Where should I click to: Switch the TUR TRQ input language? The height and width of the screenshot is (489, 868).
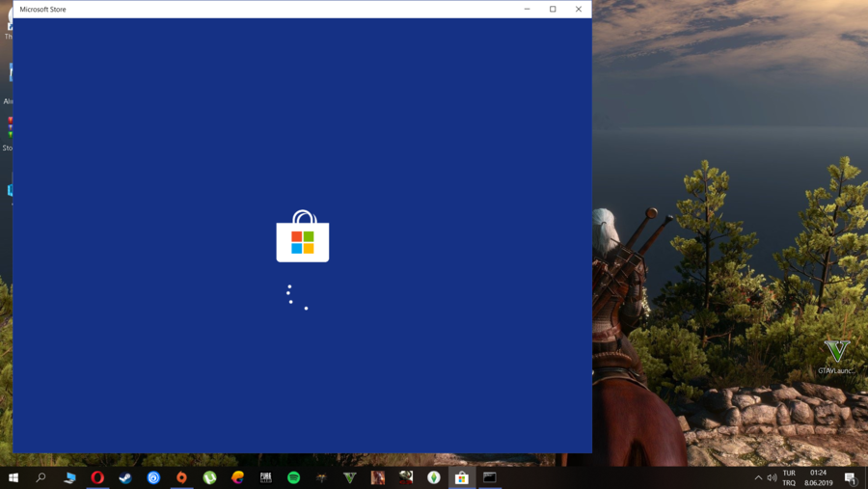(789, 477)
